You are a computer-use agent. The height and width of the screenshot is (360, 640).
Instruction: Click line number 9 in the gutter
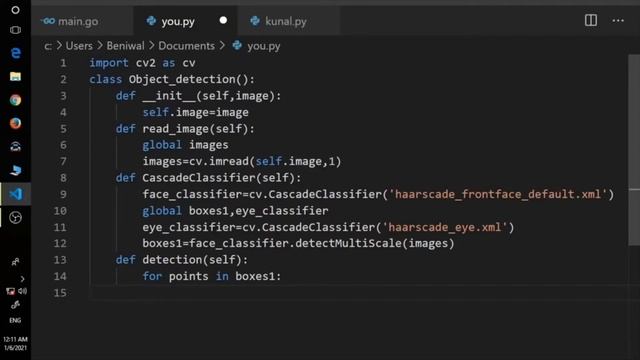pyautogui.click(x=63, y=194)
